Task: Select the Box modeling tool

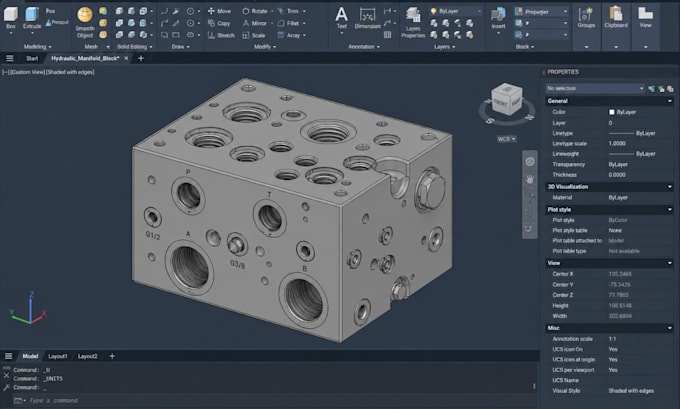Action: tap(10, 18)
